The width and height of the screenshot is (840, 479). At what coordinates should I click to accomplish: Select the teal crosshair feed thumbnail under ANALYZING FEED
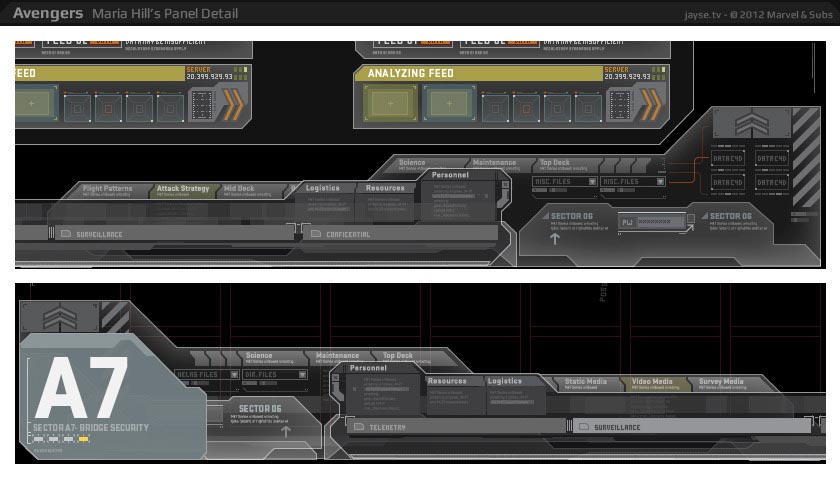tap(449, 103)
